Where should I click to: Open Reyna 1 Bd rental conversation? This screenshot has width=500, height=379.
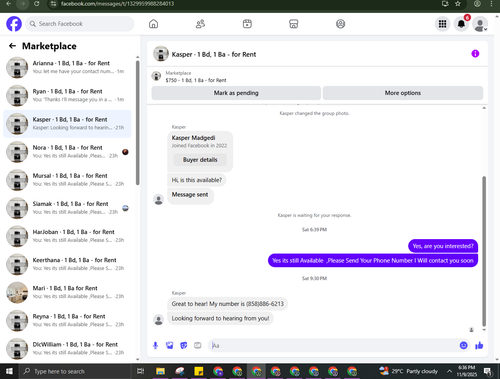(68, 320)
